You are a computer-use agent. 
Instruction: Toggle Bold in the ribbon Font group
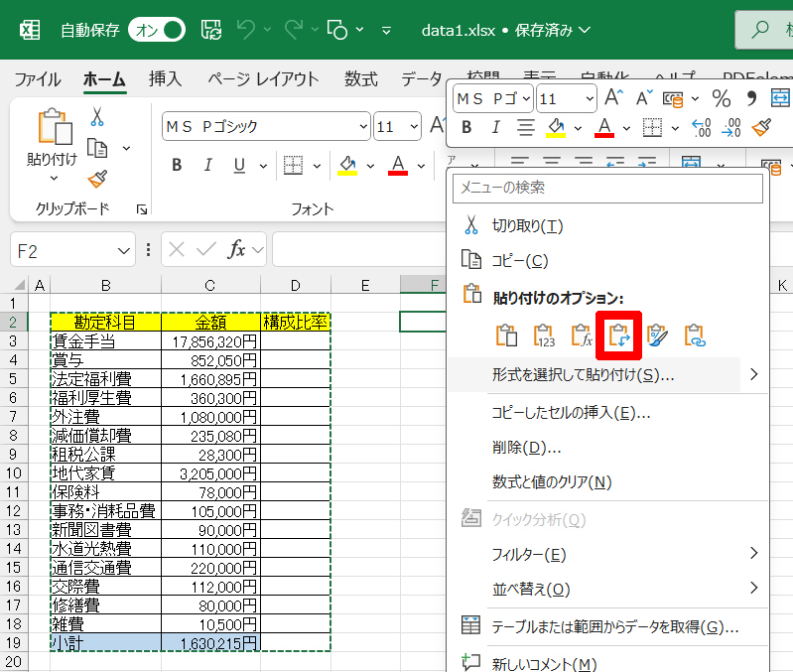click(x=177, y=165)
